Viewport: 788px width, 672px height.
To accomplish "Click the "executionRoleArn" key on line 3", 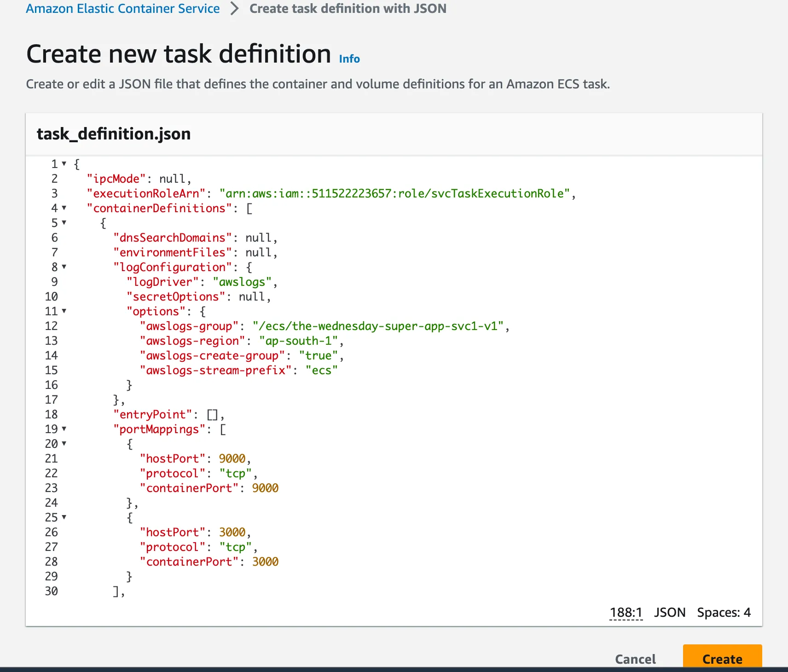I will tap(146, 193).
